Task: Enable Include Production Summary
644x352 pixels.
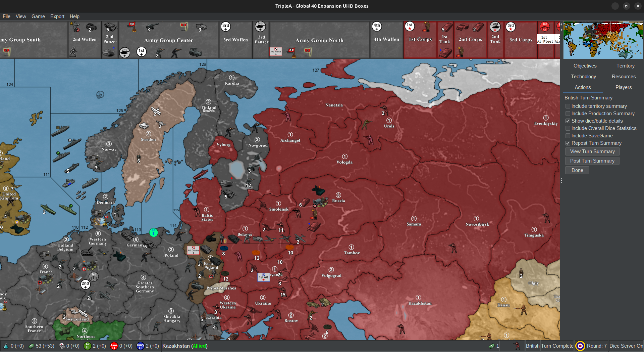Action: pos(568,114)
